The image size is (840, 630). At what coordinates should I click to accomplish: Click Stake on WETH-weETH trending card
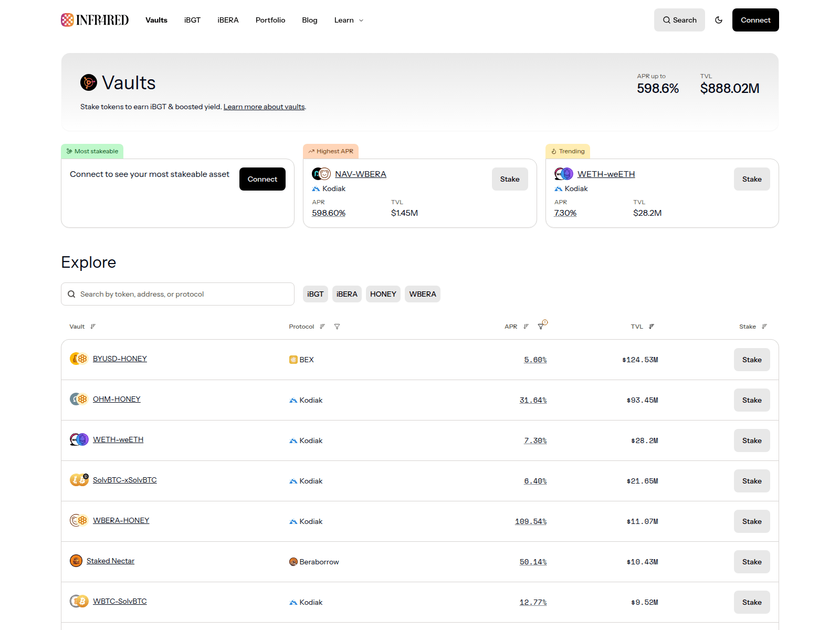click(x=752, y=179)
